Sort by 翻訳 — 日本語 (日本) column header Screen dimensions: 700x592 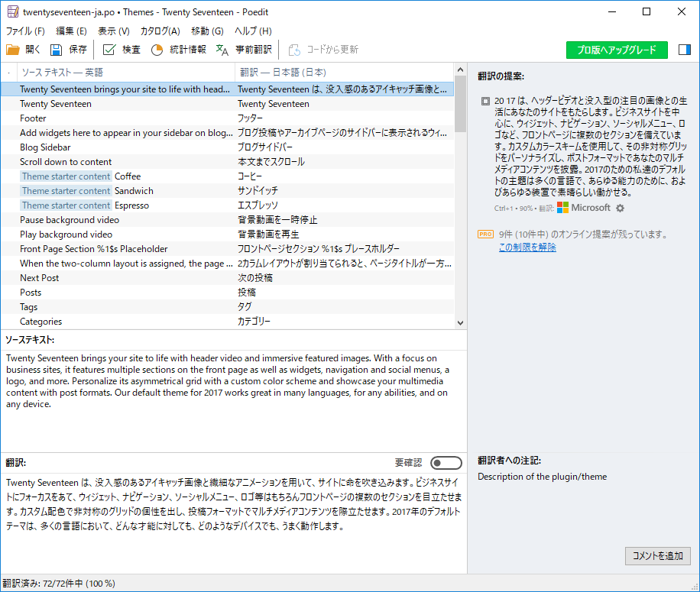pyautogui.click(x=345, y=73)
